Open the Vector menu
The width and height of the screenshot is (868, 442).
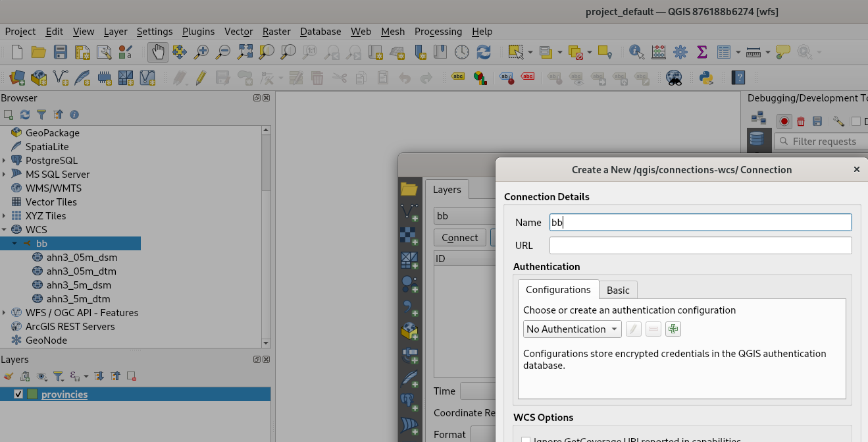click(238, 32)
